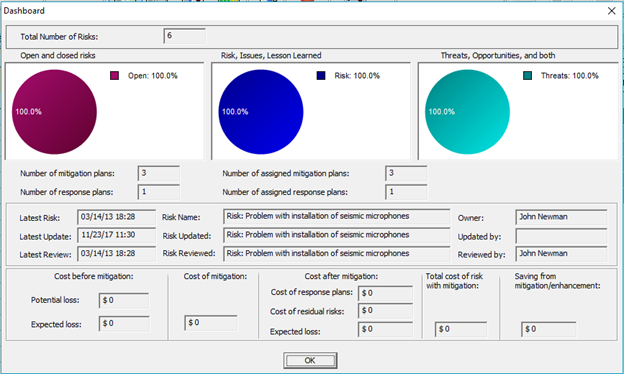The image size is (624, 374).
Task: Click the Saving from mitigation amount field
Action: point(549,329)
